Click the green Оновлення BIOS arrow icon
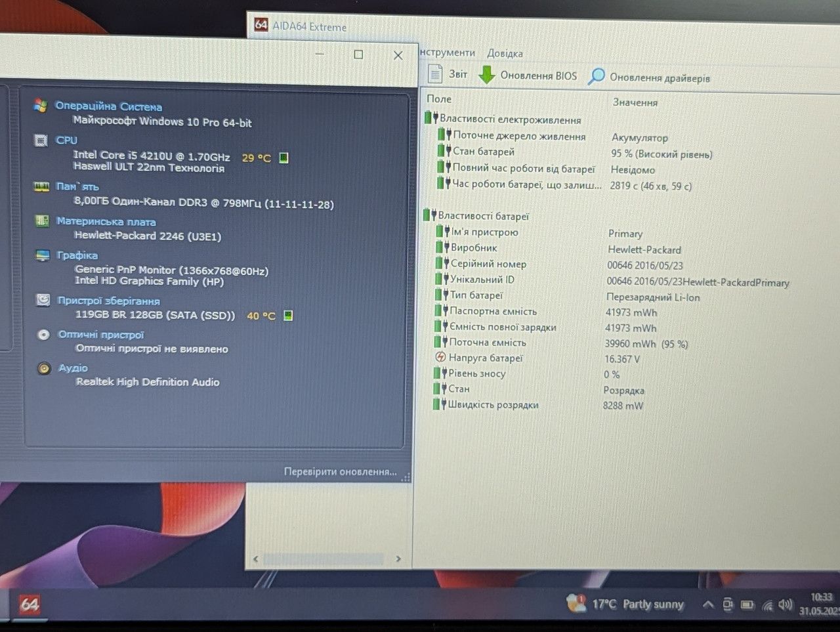This screenshot has height=632, width=840. [x=486, y=75]
